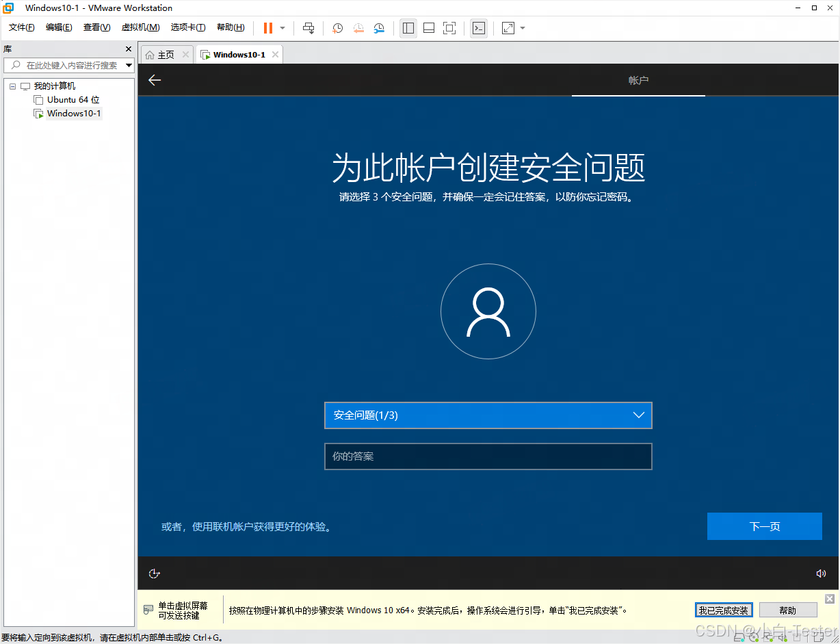Switch to the 主页 tab
Viewport: 840px width, 644px height.
coord(166,55)
